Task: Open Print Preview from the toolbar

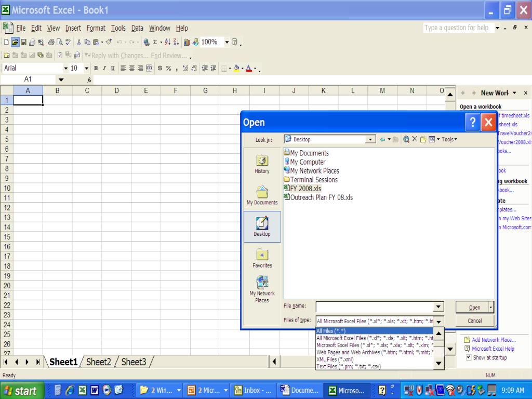Action: click(x=60, y=42)
